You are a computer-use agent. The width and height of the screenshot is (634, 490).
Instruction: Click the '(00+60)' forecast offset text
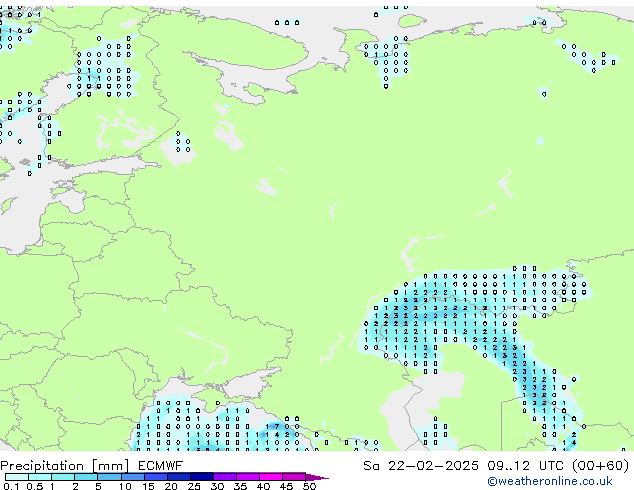pyautogui.click(x=600, y=466)
